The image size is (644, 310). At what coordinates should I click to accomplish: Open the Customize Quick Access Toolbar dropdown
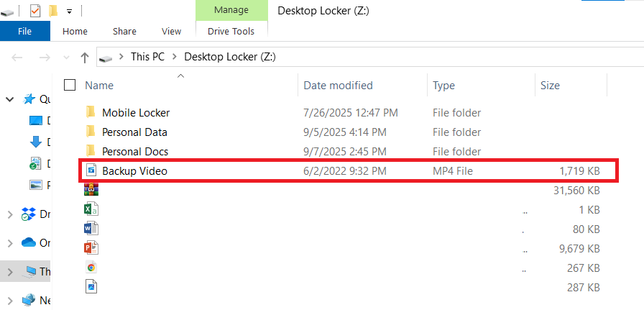pyautogui.click(x=69, y=12)
